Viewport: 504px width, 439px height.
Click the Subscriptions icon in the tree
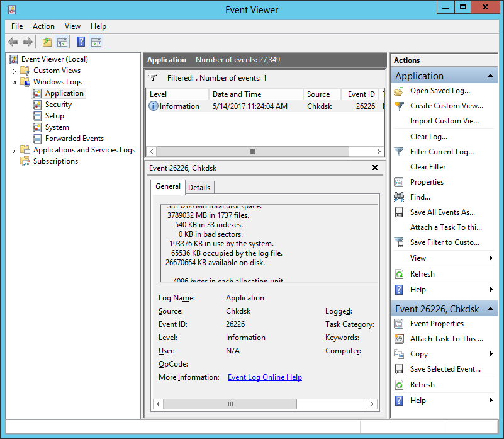click(x=25, y=161)
